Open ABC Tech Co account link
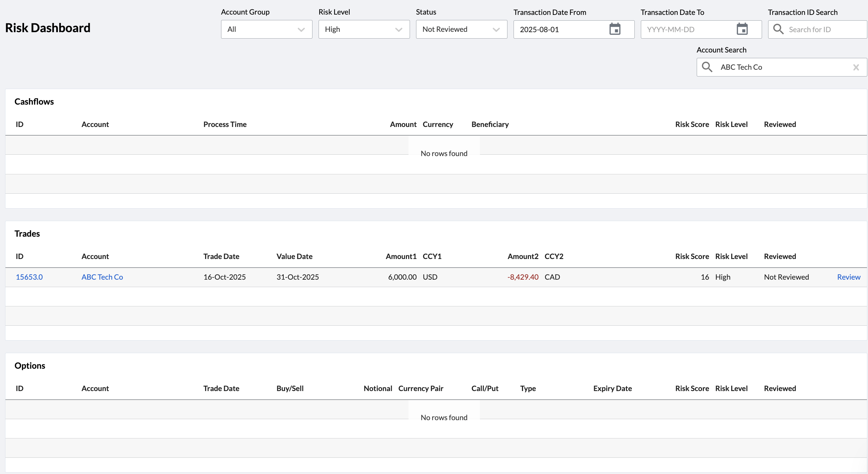 [x=102, y=277]
